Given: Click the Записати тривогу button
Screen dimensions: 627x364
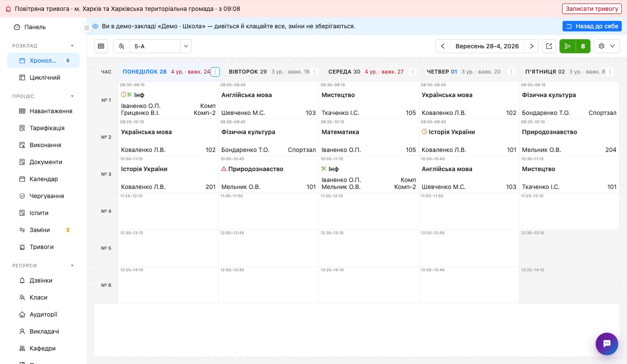Looking at the screenshot, I should [x=592, y=9].
